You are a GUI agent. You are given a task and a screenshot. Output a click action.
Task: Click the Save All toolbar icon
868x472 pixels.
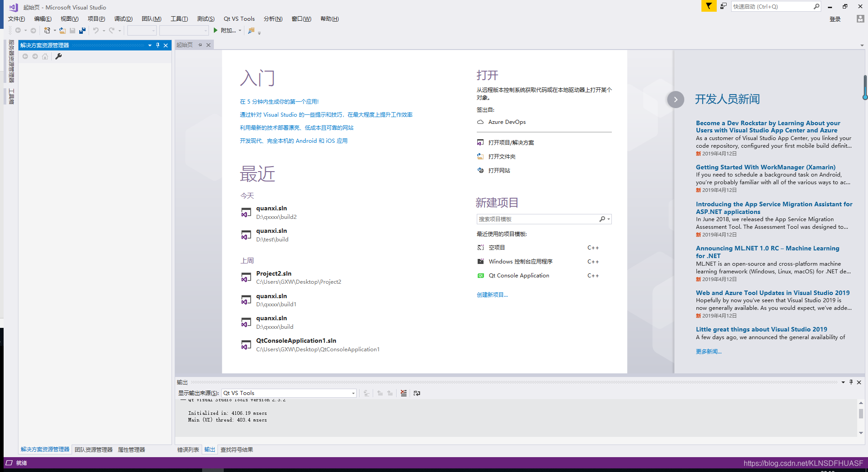[x=82, y=31]
